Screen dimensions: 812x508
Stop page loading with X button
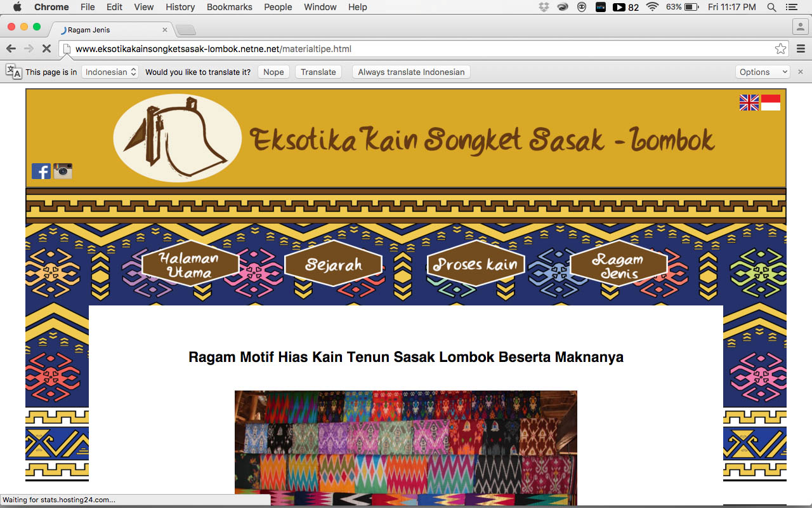pyautogui.click(x=46, y=49)
